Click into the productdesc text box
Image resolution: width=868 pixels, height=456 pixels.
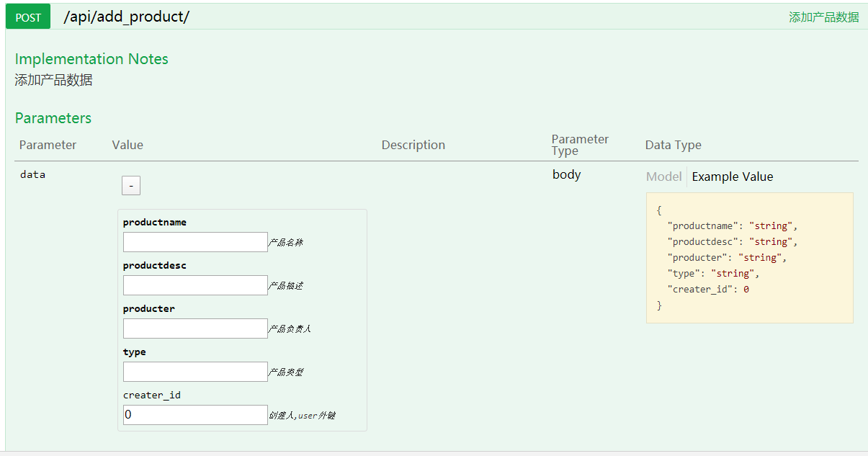click(x=195, y=285)
